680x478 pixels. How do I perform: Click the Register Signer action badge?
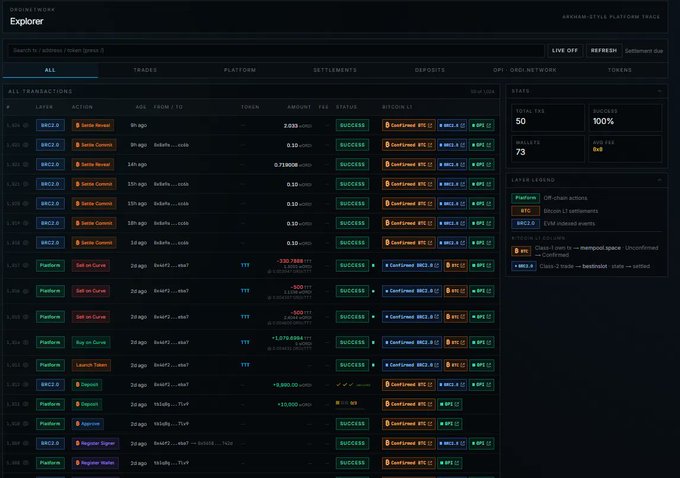(95, 443)
